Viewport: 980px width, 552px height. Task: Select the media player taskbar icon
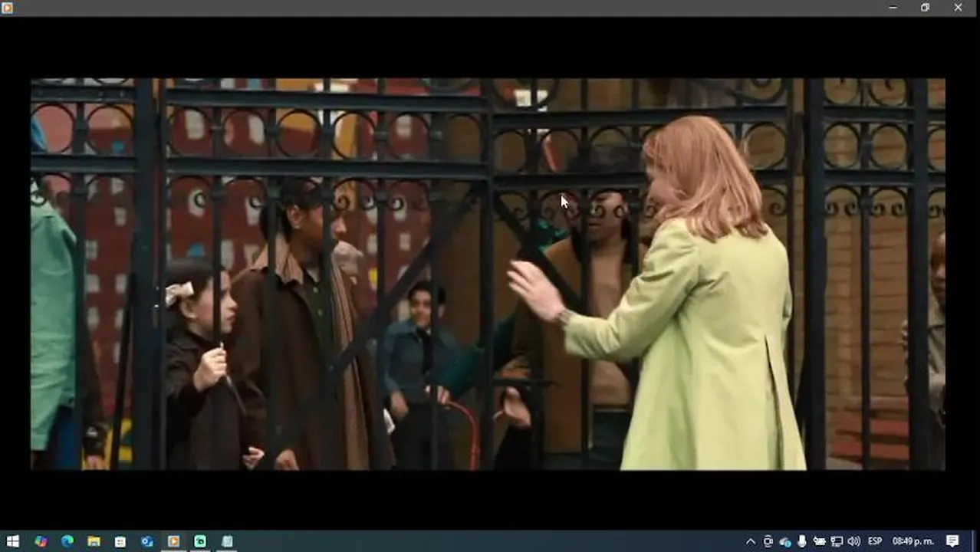point(173,541)
